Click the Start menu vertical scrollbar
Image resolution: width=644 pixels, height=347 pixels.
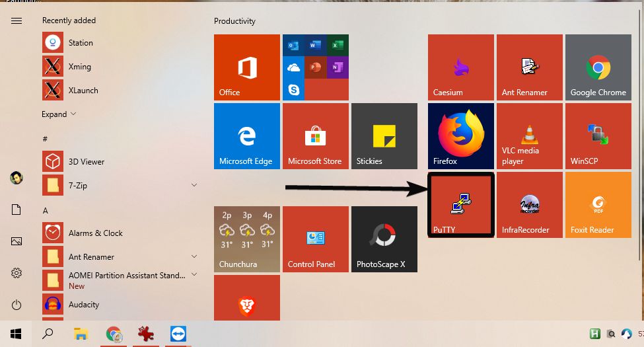640,135
